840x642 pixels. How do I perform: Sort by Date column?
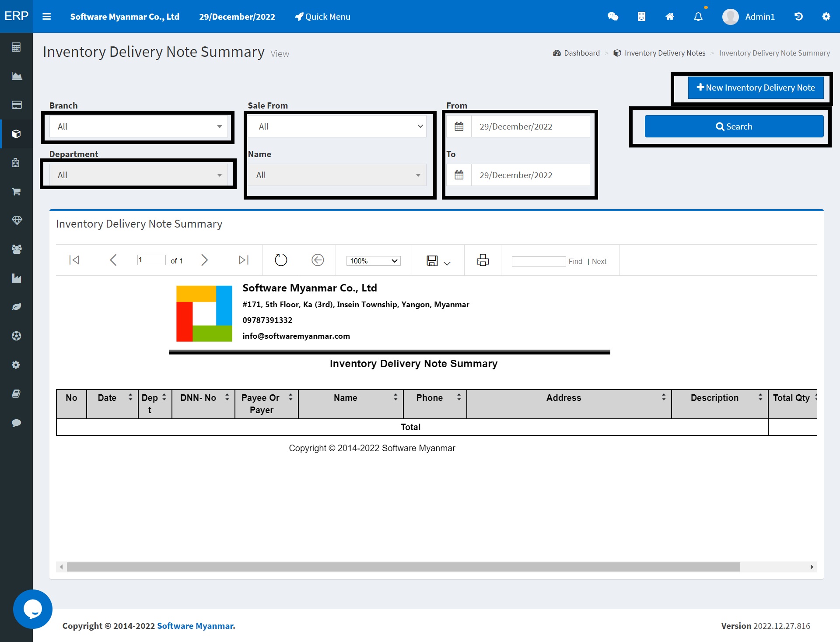point(130,397)
